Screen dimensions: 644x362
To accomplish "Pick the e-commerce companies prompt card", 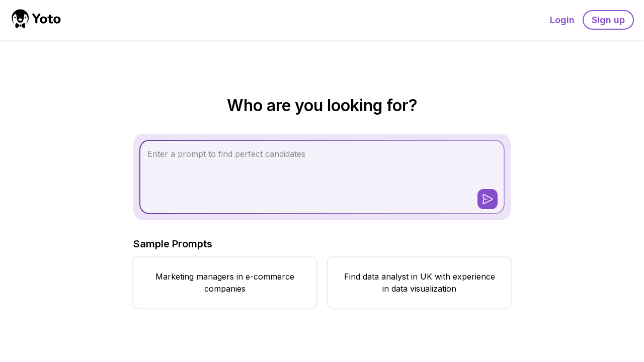I will pyautogui.click(x=225, y=283).
